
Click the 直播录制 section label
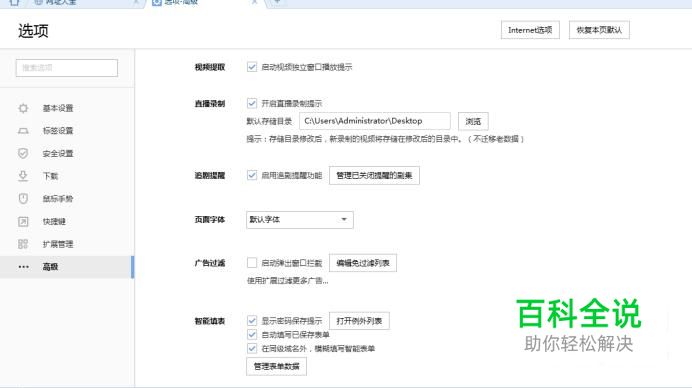point(210,104)
